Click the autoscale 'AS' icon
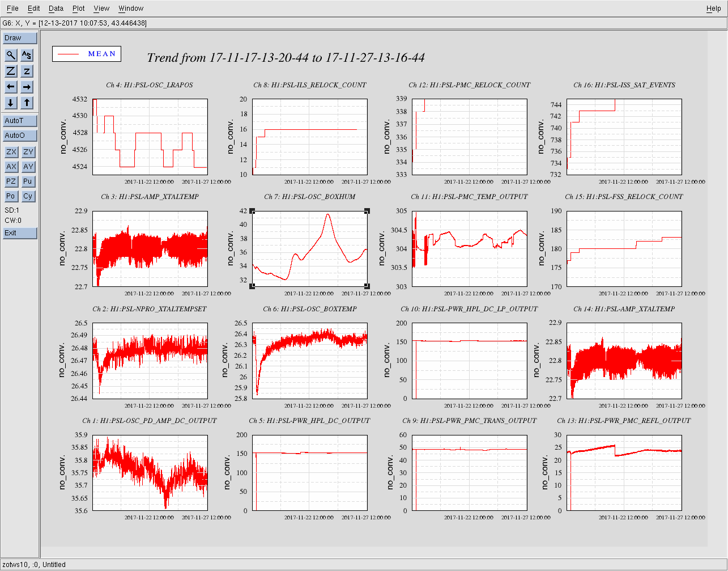The width and height of the screenshot is (728, 571). (x=27, y=55)
